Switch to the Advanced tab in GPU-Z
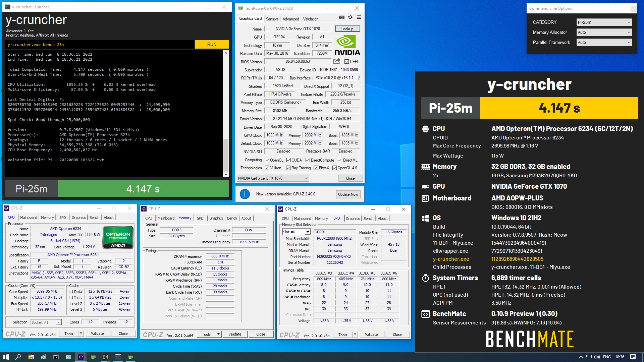This screenshot has width=644, height=362. (290, 19)
